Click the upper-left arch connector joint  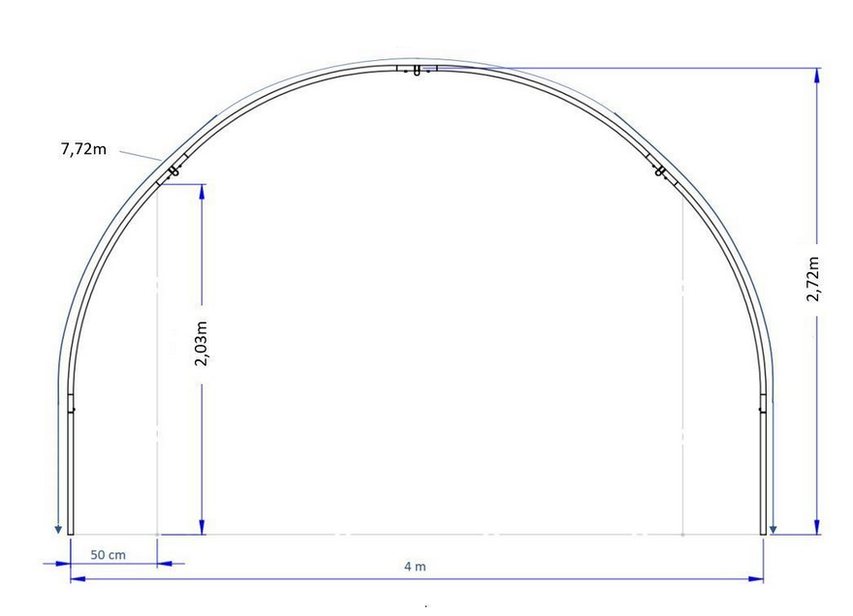coord(174,172)
